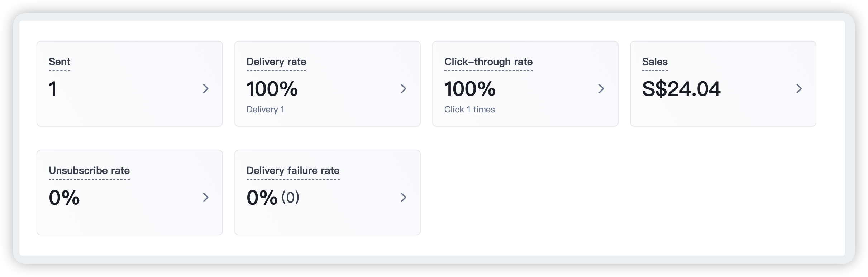Click the Click-through rate card chevron
This screenshot has width=868, height=277.
601,89
